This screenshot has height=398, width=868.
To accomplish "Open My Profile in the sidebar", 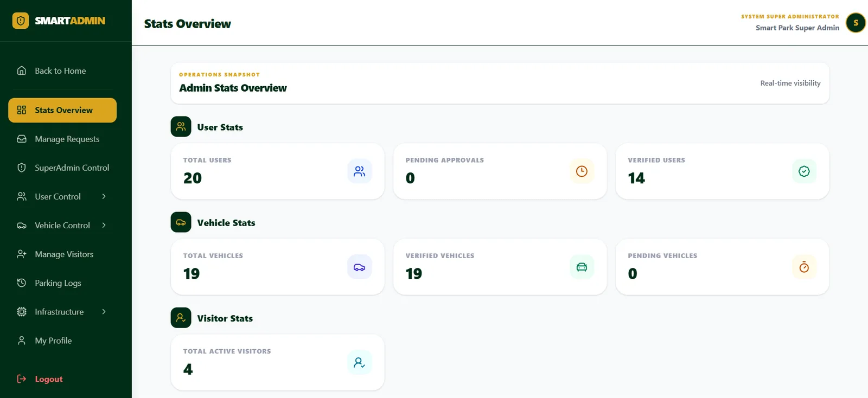I will click(62, 341).
